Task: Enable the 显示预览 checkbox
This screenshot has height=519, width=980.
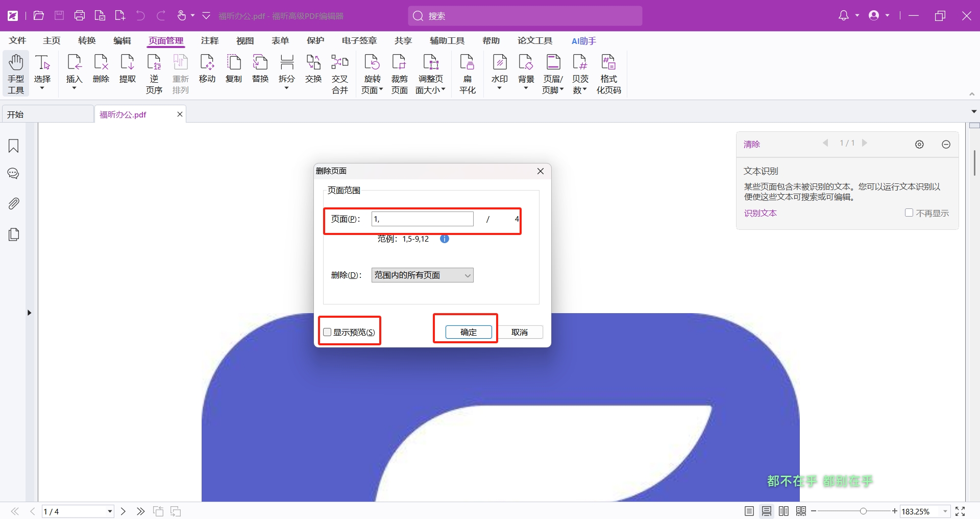Action: click(328, 332)
